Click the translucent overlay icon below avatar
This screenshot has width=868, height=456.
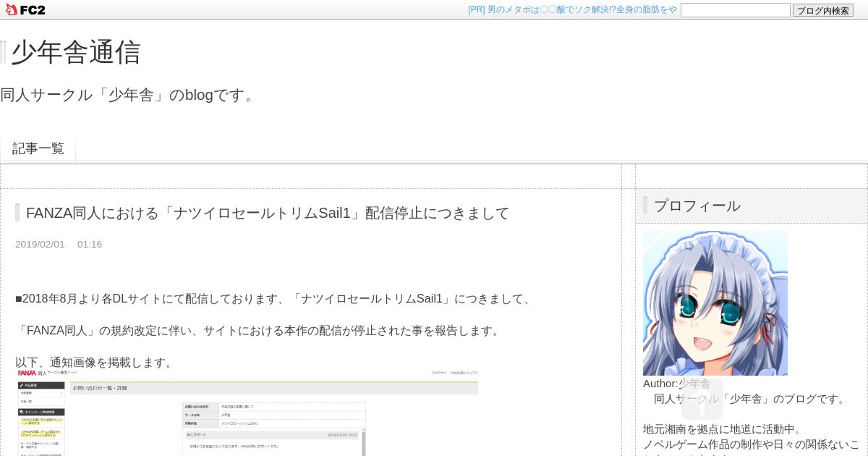702,398
